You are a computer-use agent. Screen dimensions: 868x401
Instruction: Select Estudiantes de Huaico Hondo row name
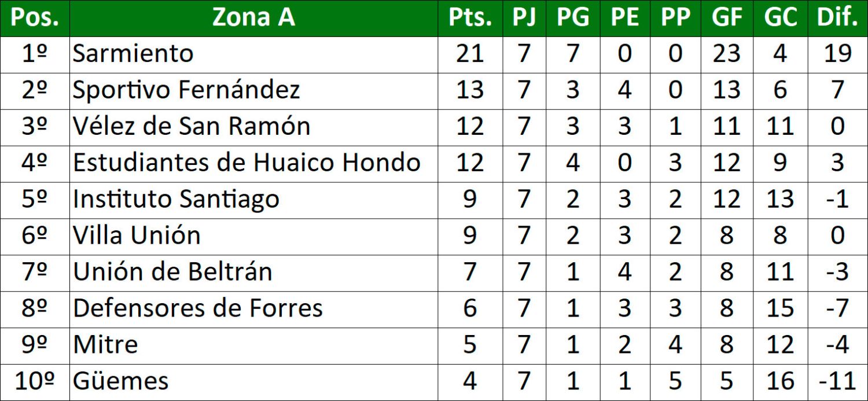point(247,163)
